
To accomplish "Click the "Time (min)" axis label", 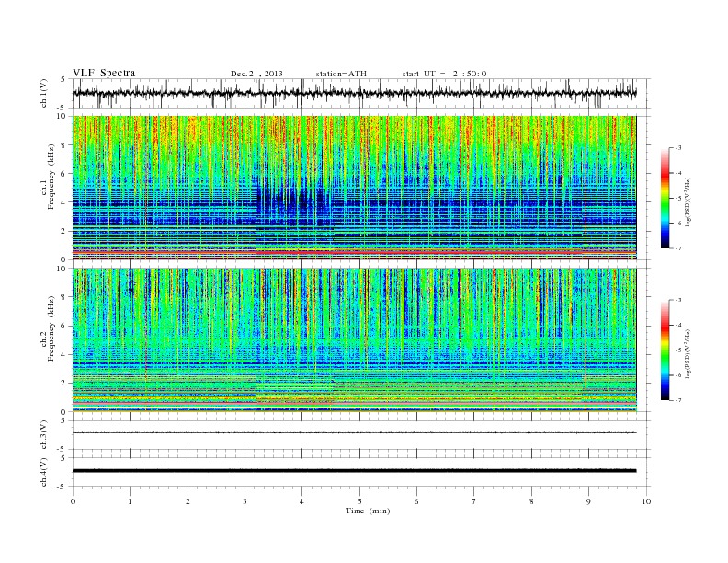I will (x=368, y=511).
